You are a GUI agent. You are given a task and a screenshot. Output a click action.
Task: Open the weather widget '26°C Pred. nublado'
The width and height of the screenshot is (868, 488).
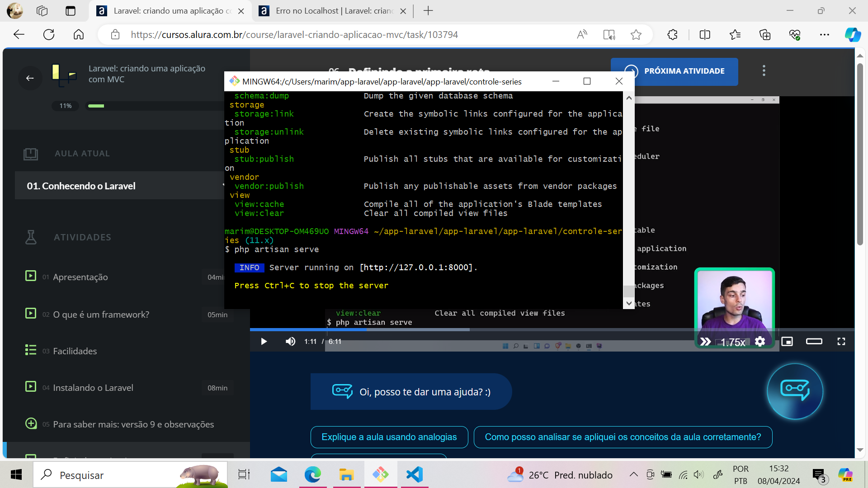(560, 475)
